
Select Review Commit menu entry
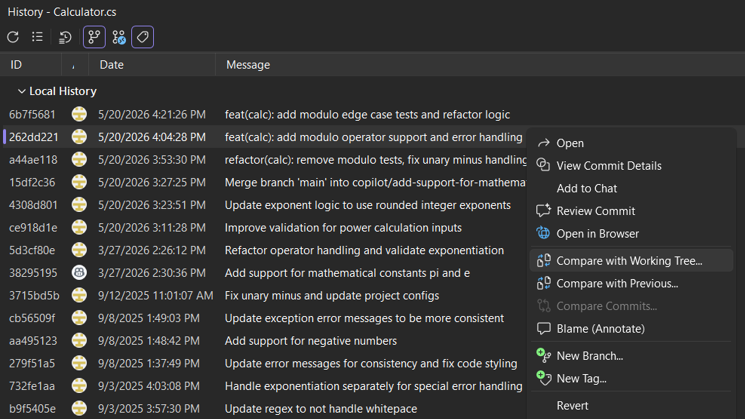(631, 211)
